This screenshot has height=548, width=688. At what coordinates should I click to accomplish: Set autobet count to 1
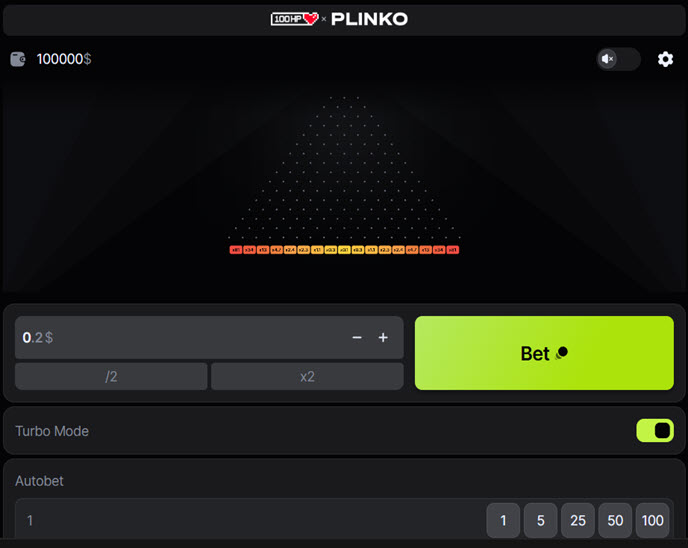click(503, 520)
